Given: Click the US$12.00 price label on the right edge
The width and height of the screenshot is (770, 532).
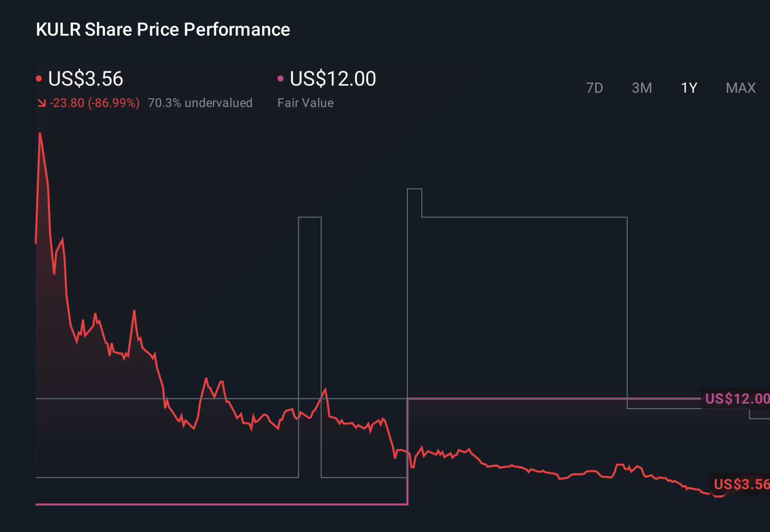Looking at the screenshot, I should coord(736,399).
